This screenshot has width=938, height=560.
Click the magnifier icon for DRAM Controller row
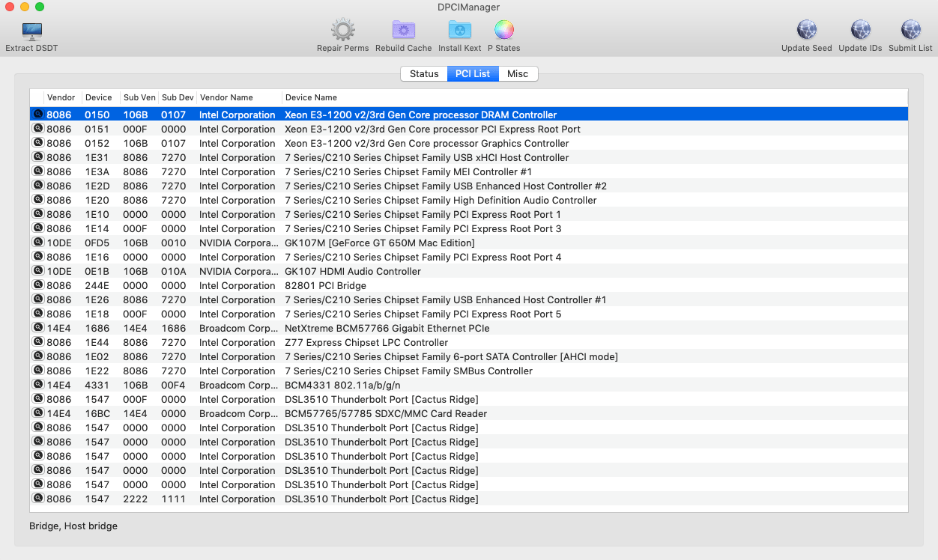[38, 115]
